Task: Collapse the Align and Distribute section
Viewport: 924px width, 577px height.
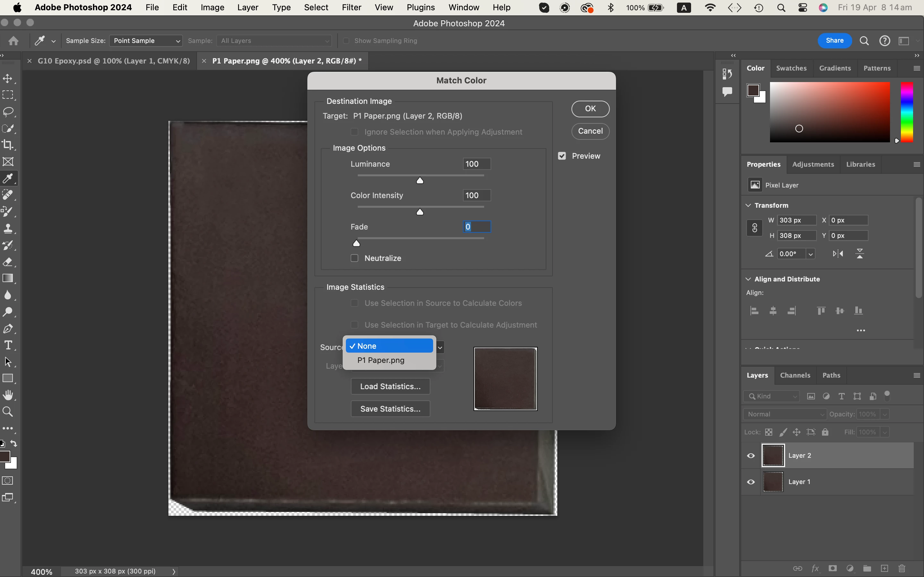Action: (749, 279)
